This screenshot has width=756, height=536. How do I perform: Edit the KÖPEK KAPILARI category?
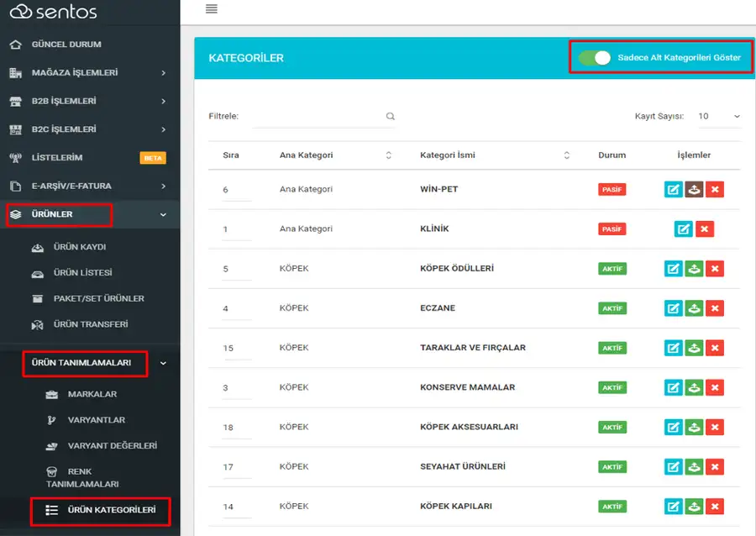(x=673, y=506)
